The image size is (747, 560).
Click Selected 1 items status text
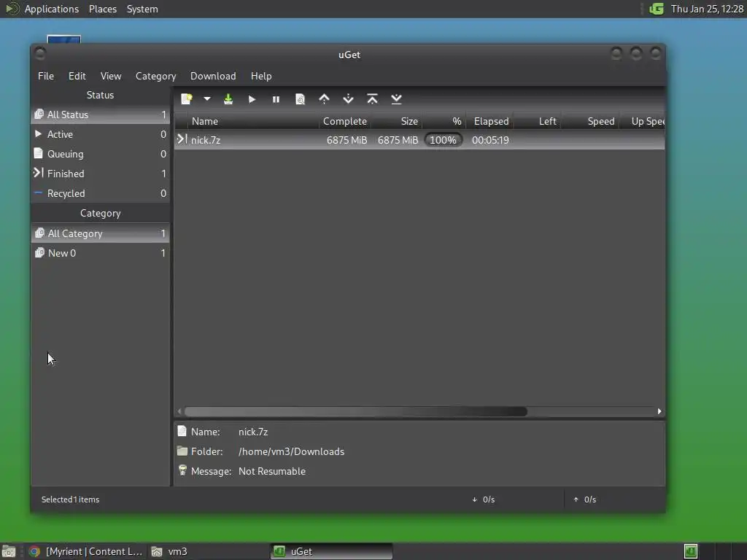71,499
